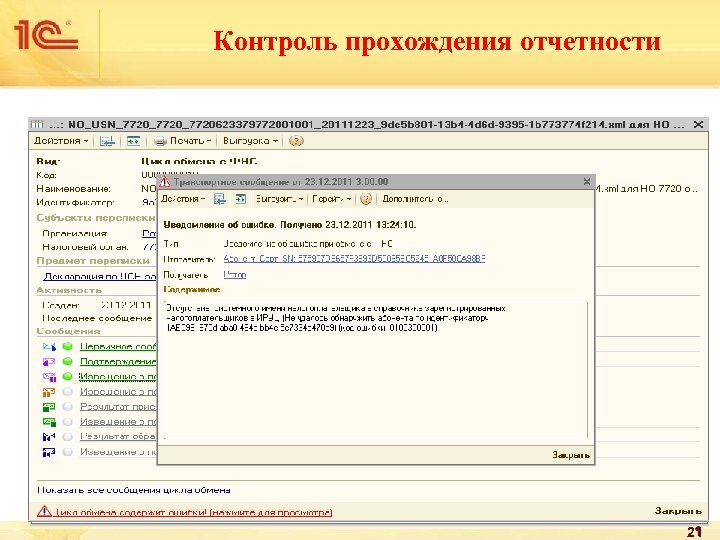
Task: Click the printer icon beside Печать
Action: (160, 141)
